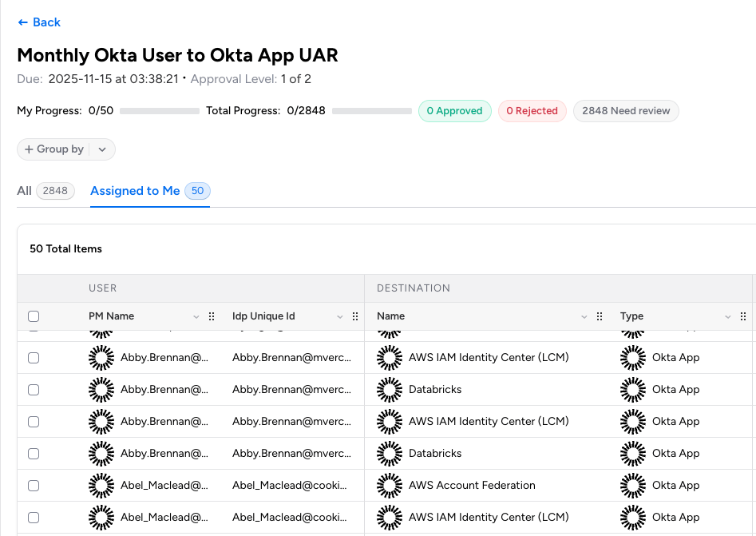
Task: Open Type column sort chevron
Action: (x=728, y=316)
